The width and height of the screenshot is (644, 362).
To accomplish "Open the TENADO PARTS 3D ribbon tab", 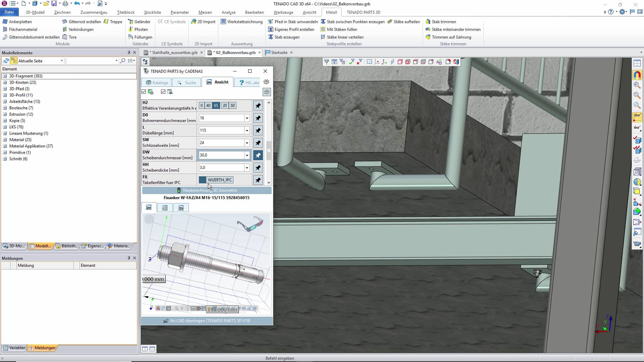I will (x=363, y=12).
